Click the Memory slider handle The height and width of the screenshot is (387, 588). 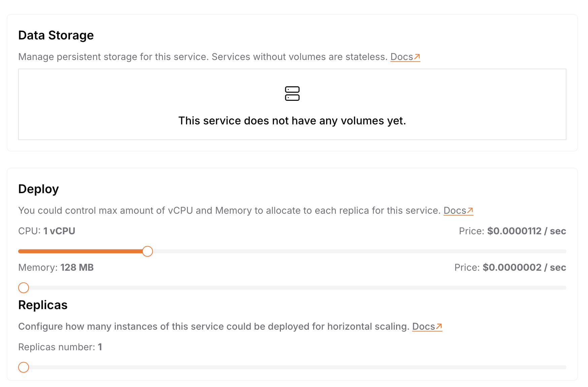tap(23, 288)
